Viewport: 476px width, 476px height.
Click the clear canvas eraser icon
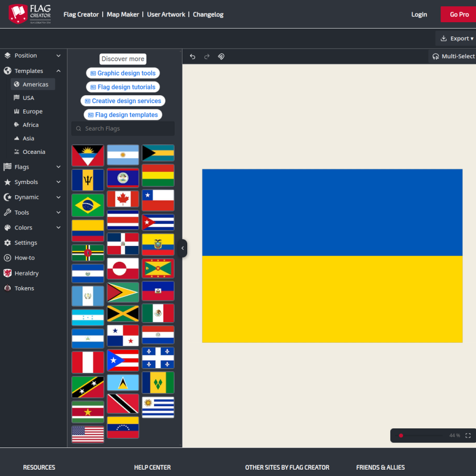pos(221,57)
